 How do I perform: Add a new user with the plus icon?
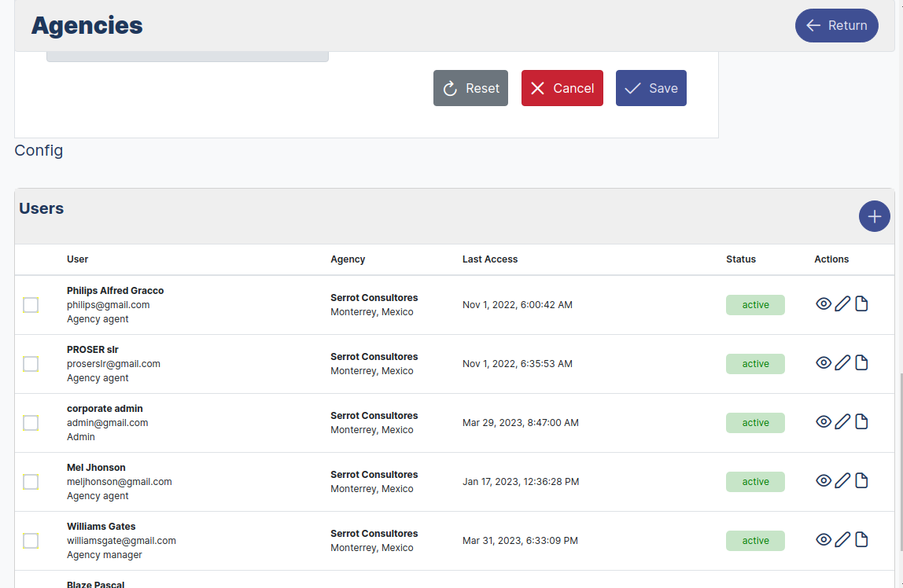(x=874, y=215)
